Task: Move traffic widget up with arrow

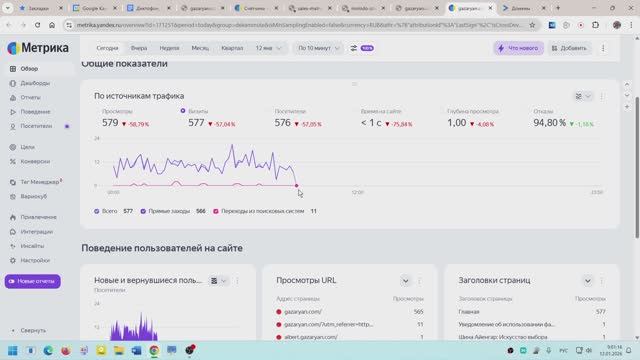Action: 627,84
